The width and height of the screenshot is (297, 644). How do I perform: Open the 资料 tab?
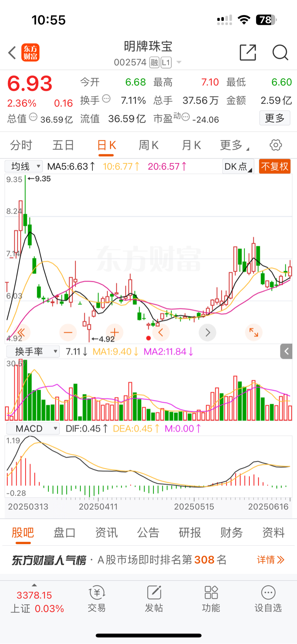click(273, 532)
